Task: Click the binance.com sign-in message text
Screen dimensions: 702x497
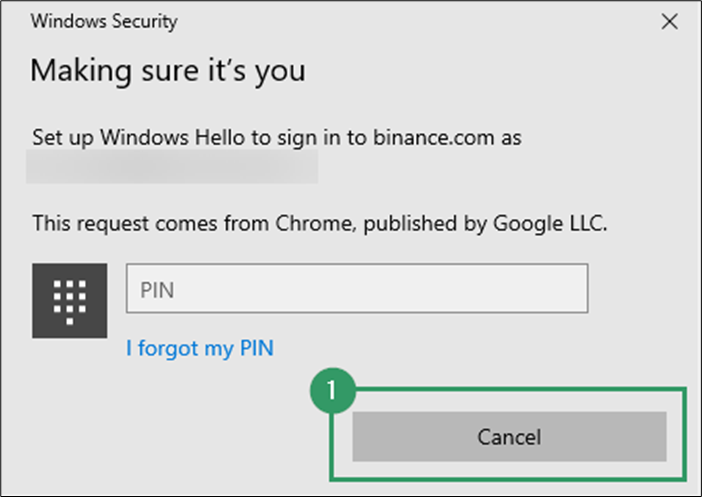Action: point(277,137)
